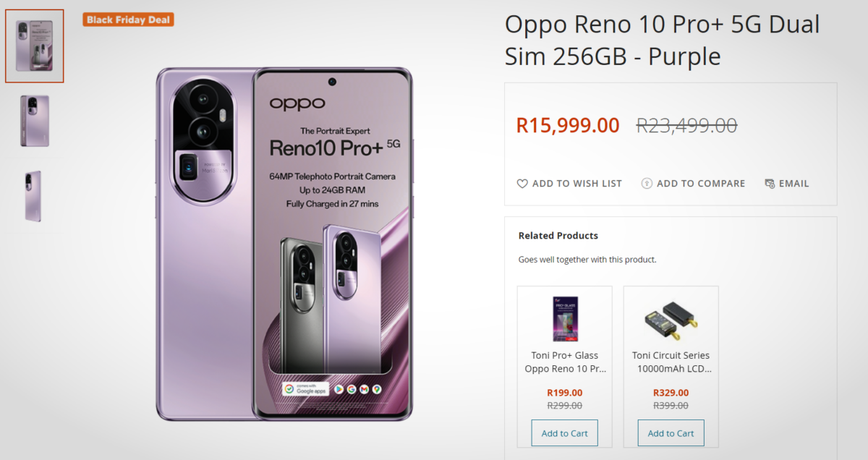Click the Email text link
This screenshot has height=460, width=868.
tap(793, 184)
